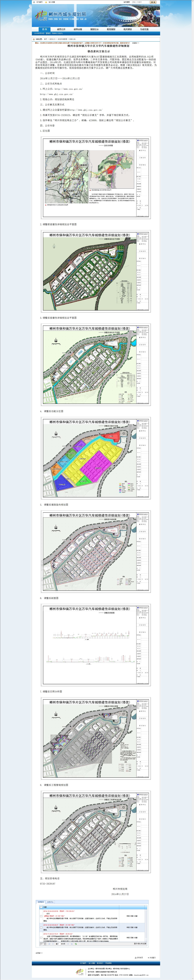Go to next comment page arrow
The width and height of the screenshot is (194, 980).
pos(68,944)
